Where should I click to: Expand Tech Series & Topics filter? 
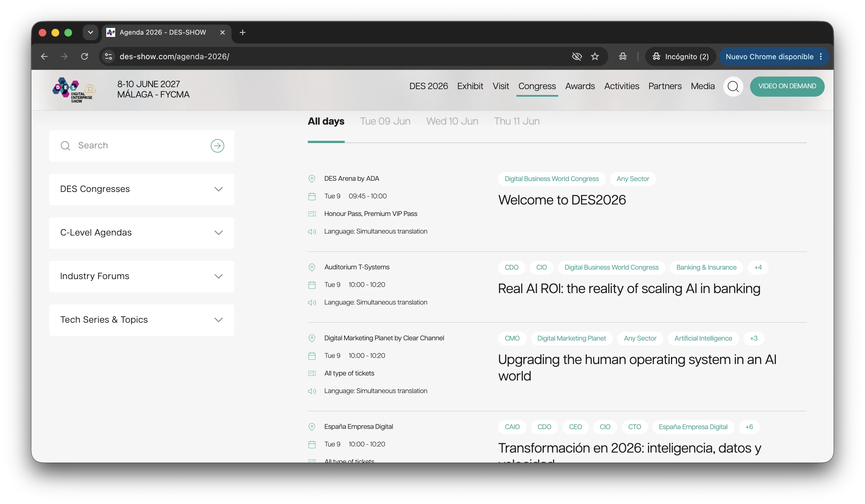(142, 320)
